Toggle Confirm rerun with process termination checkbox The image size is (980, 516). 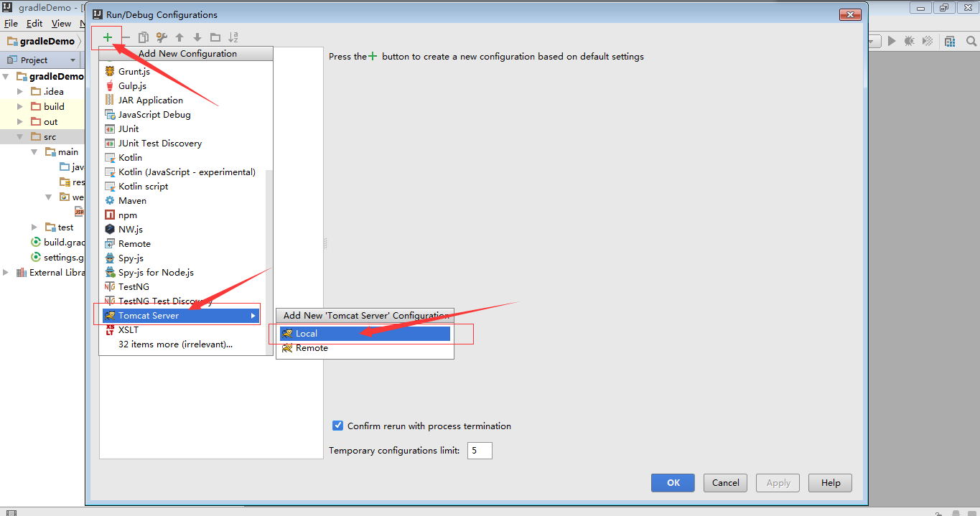click(338, 426)
